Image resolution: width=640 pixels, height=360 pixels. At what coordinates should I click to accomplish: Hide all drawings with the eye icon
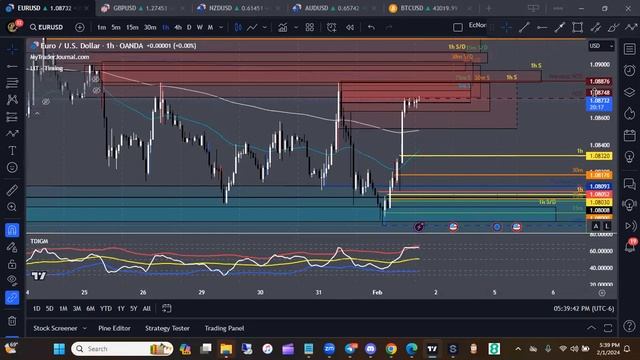pyautogui.click(x=12, y=280)
